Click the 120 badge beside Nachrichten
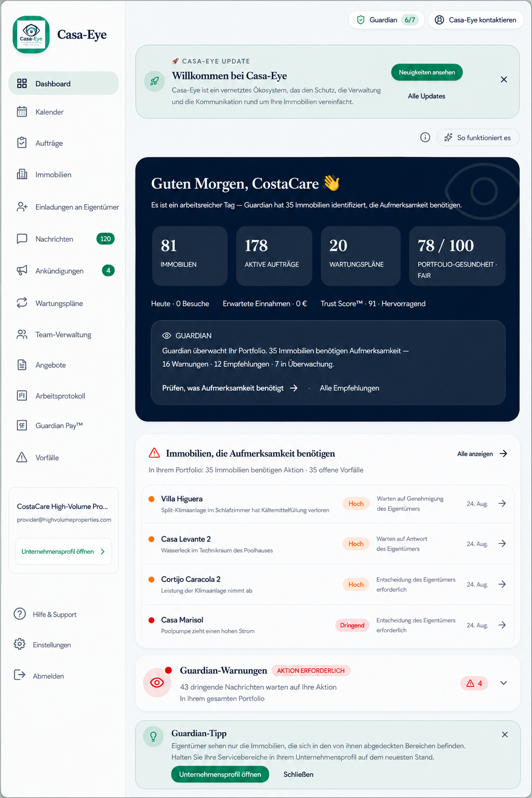 tap(105, 239)
